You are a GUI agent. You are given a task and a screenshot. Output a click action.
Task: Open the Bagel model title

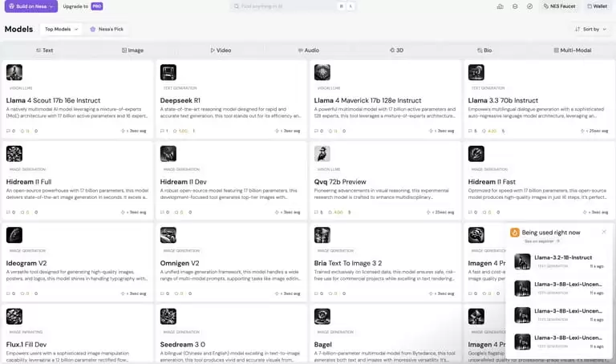322,345
